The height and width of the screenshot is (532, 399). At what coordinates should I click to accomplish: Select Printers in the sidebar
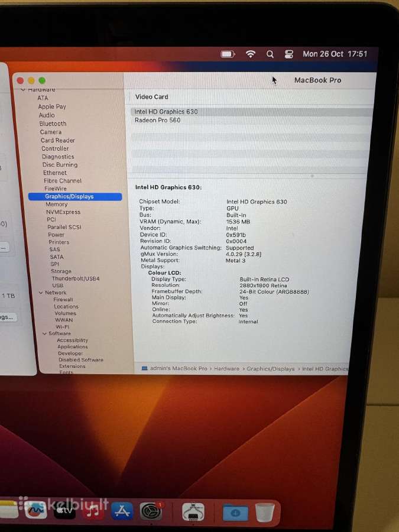coord(59,242)
